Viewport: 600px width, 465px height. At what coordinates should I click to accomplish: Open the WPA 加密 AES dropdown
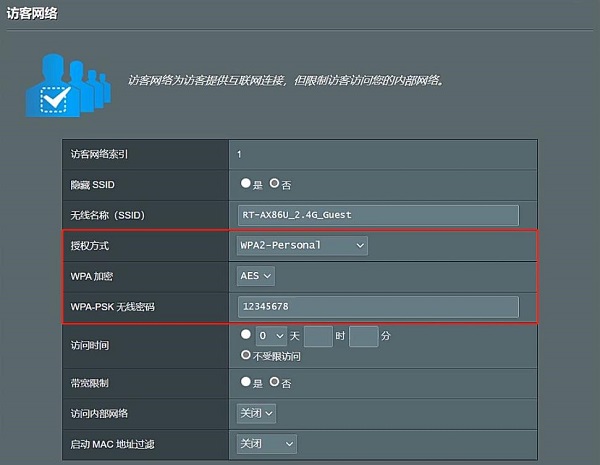point(255,275)
